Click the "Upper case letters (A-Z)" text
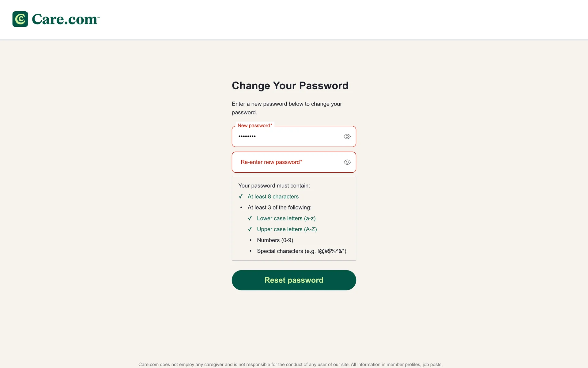 tap(287, 229)
